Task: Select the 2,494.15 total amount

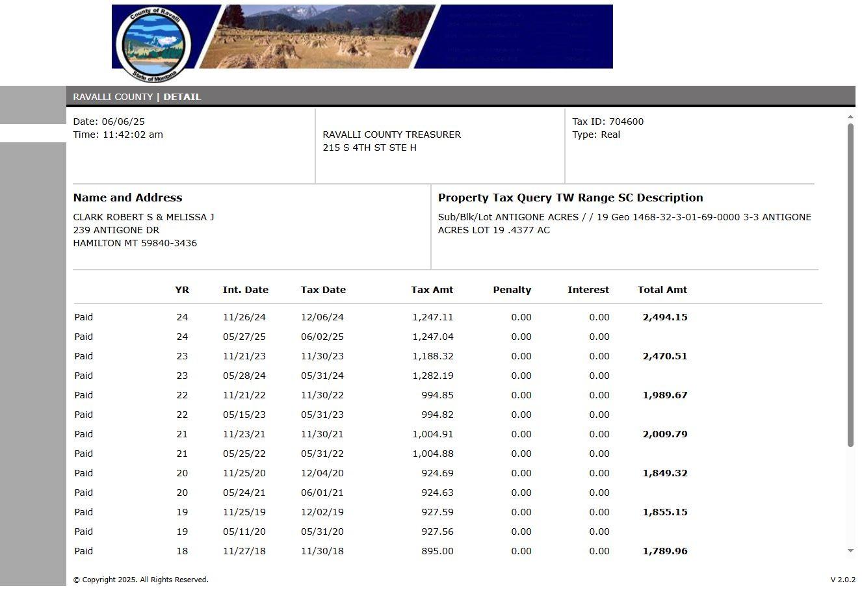Action: click(x=664, y=317)
